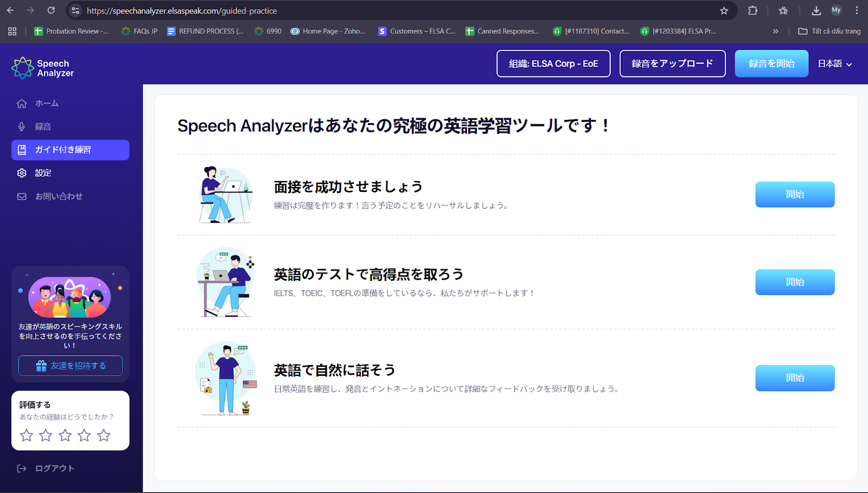Start 英語のテストで高得点を取ろう with 開始
Image resolution: width=868 pixels, height=493 pixels.
[x=795, y=282]
